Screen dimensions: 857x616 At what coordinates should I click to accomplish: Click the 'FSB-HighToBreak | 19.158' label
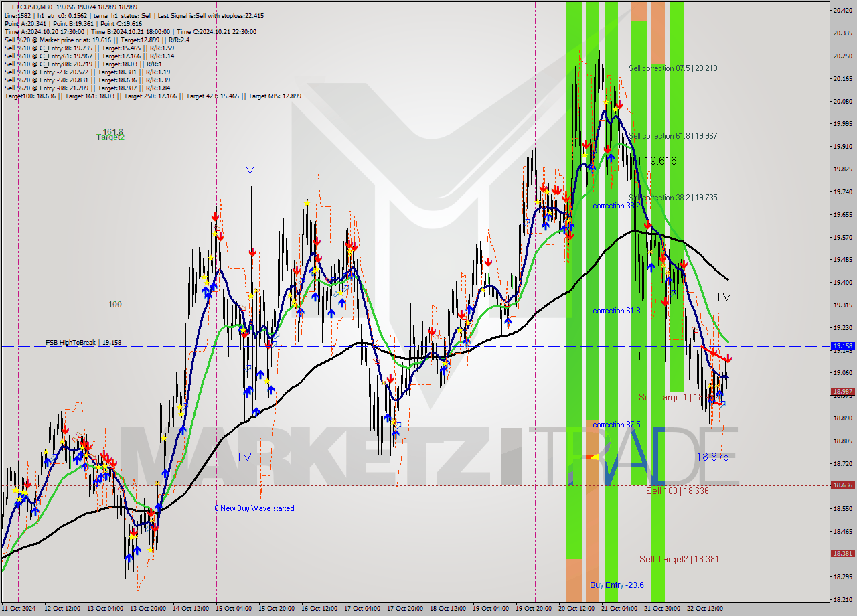[x=83, y=343]
